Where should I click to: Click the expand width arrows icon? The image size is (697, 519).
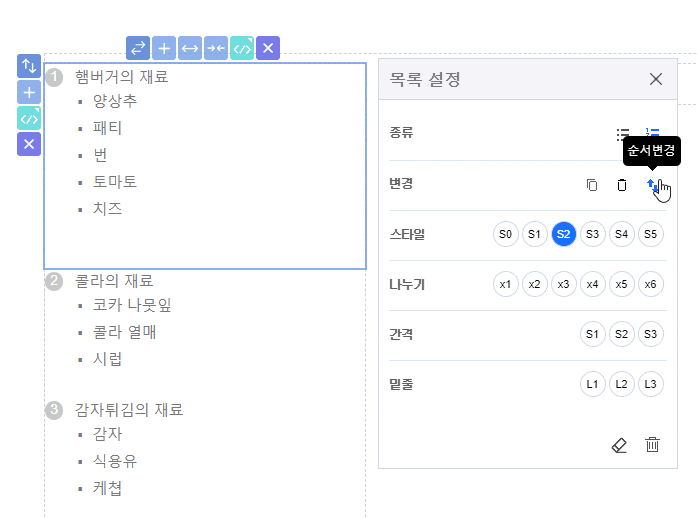(x=190, y=48)
